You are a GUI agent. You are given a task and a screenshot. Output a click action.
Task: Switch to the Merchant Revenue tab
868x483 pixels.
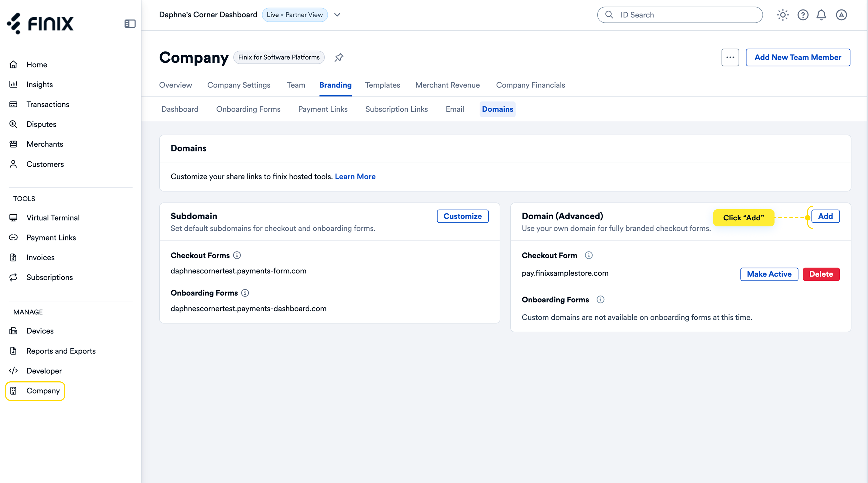[448, 85]
